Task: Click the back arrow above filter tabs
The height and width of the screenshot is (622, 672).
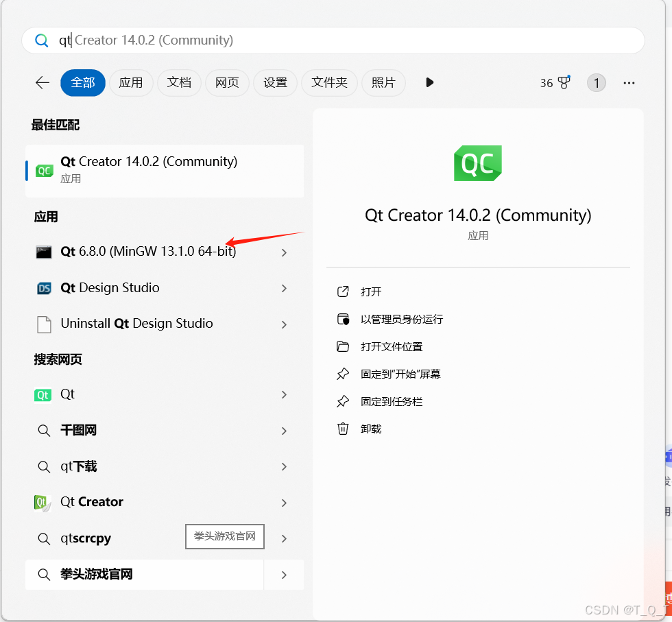Action: (x=42, y=82)
